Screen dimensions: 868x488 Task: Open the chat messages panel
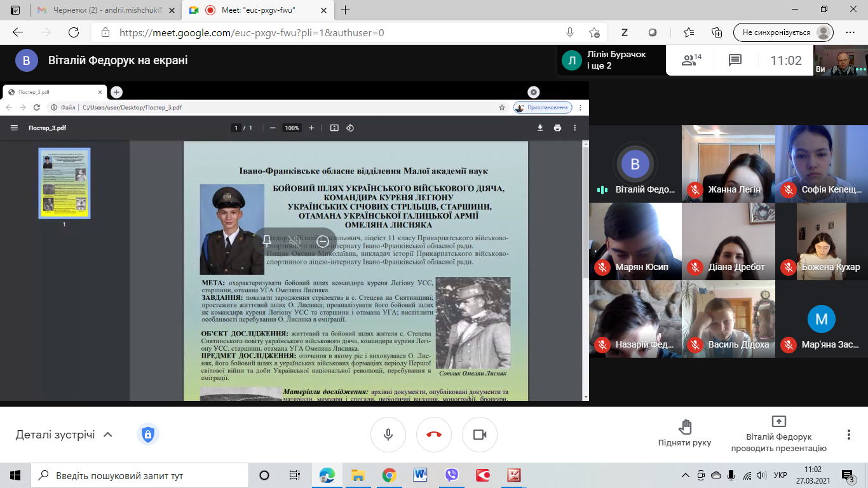point(735,60)
